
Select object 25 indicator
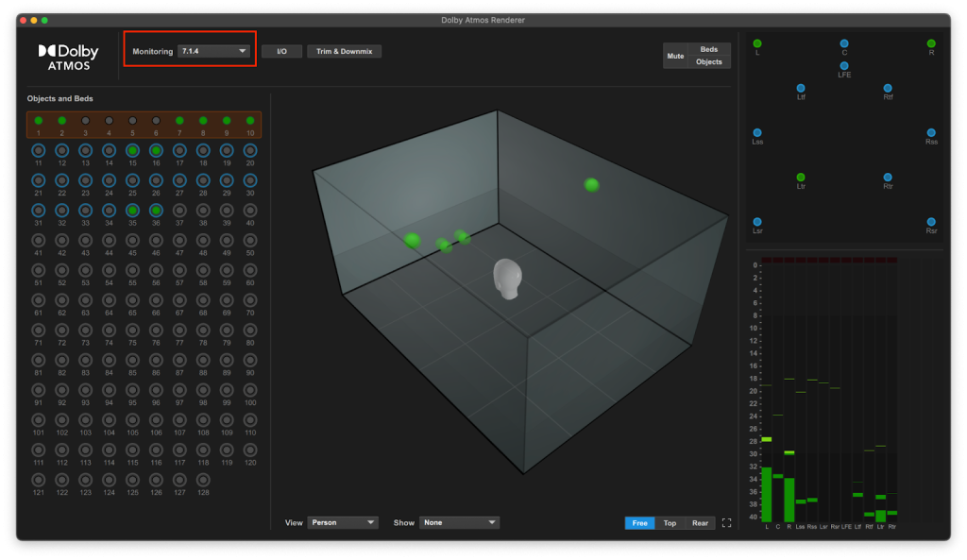pos(132,180)
